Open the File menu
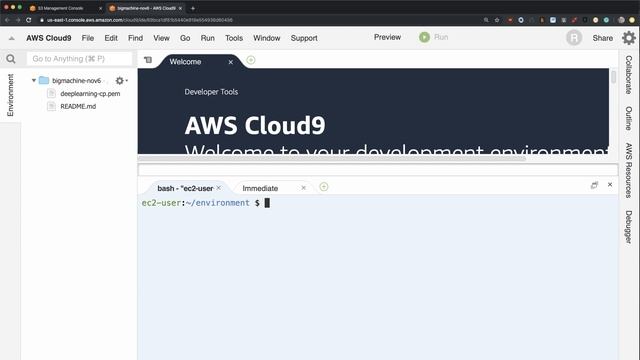 pos(88,38)
